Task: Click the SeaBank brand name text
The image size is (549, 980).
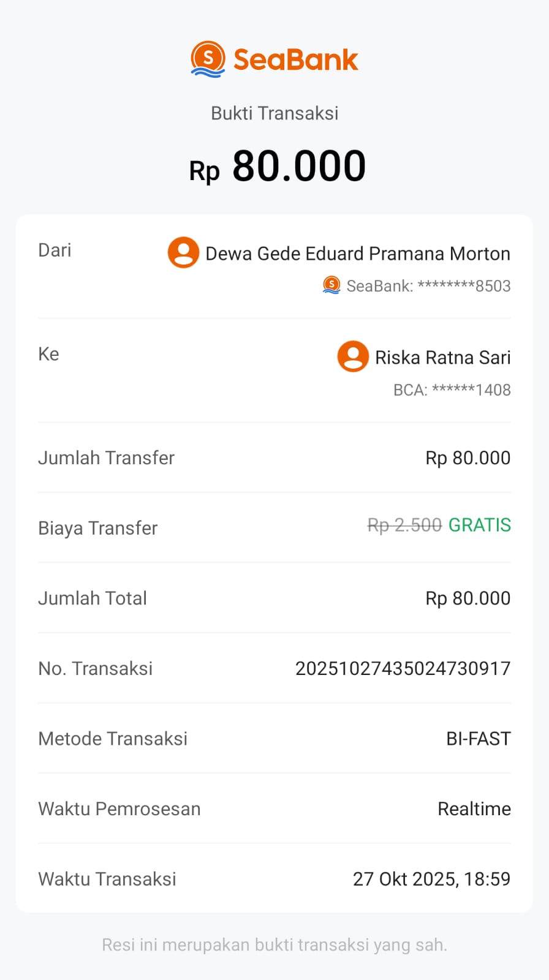Action: coord(295,60)
